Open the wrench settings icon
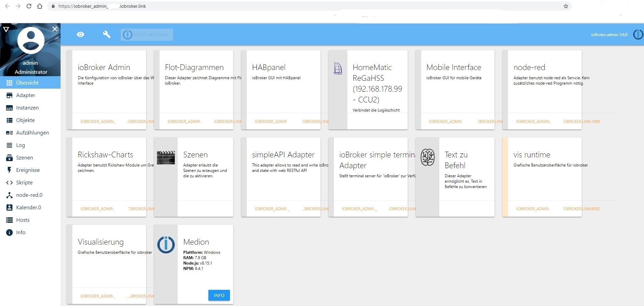 pos(106,34)
